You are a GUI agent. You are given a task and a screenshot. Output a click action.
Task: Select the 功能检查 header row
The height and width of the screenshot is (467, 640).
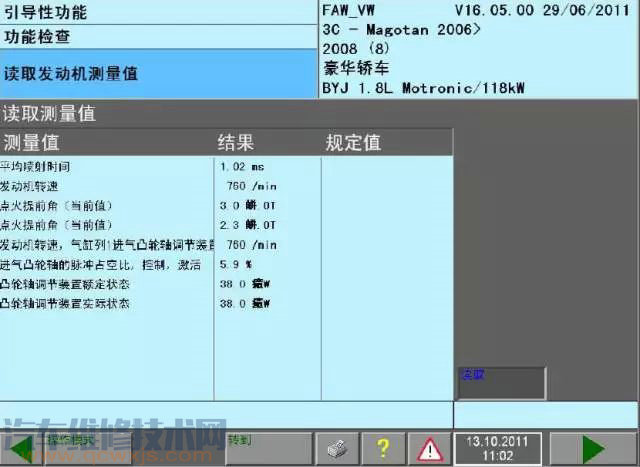pyautogui.click(x=158, y=37)
